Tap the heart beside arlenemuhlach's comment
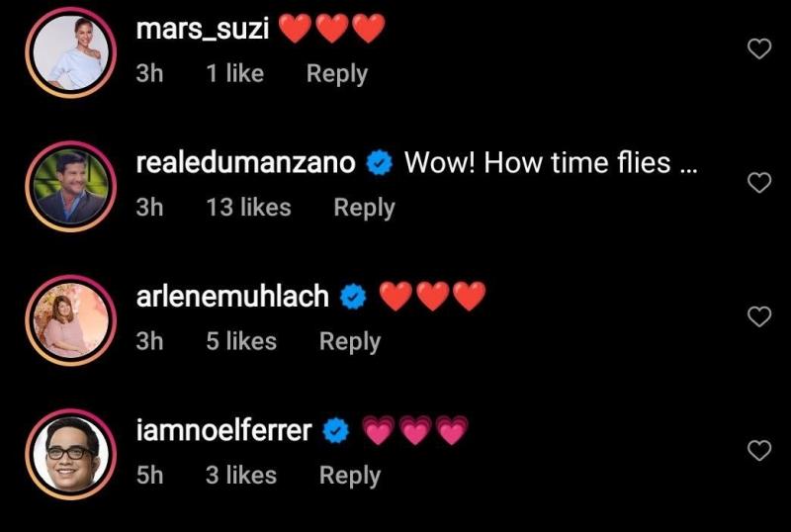 [758, 316]
